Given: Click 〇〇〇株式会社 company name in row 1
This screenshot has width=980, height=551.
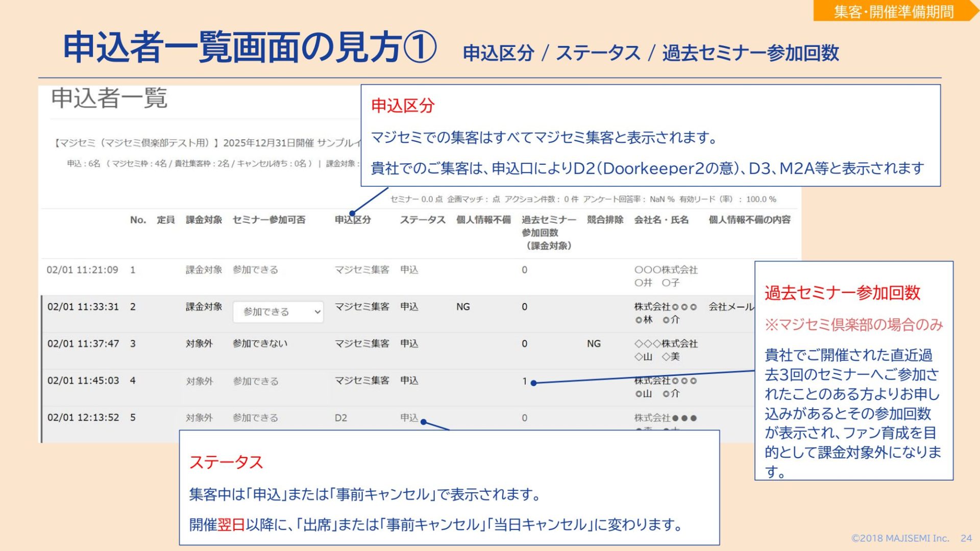Looking at the screenshot, I should [x=666, y=270].
